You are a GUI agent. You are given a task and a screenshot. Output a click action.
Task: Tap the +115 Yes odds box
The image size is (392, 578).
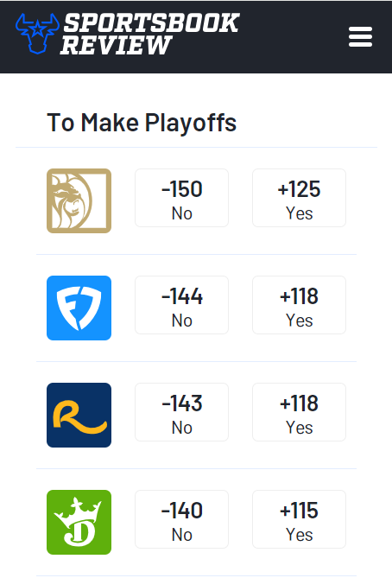299,519
